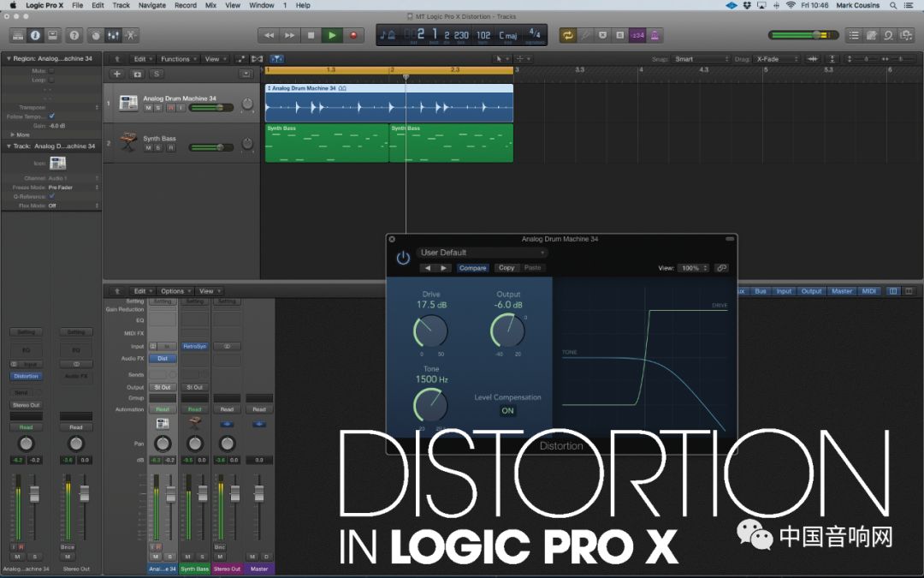Mute the Analog Drum Machine 34 track
This screenshot has height=578, width=924.
[149, 108]
